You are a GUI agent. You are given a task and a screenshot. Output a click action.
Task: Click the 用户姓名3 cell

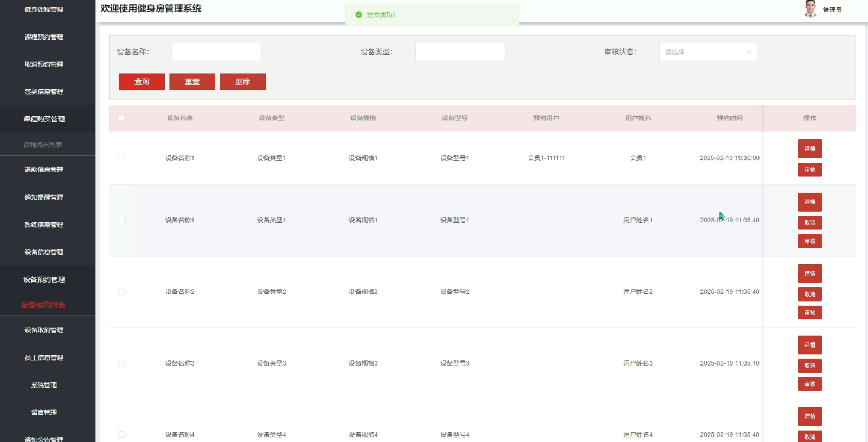click(x=638, y=363)
